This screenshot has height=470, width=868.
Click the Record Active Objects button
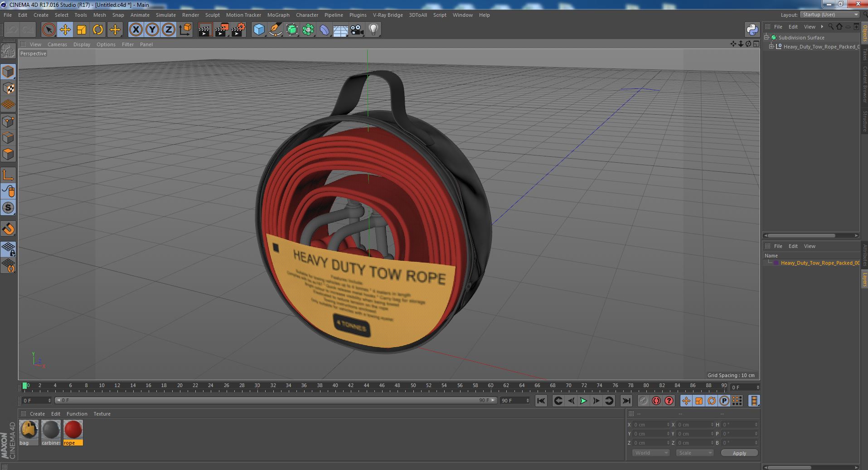[x=643, y=401]
